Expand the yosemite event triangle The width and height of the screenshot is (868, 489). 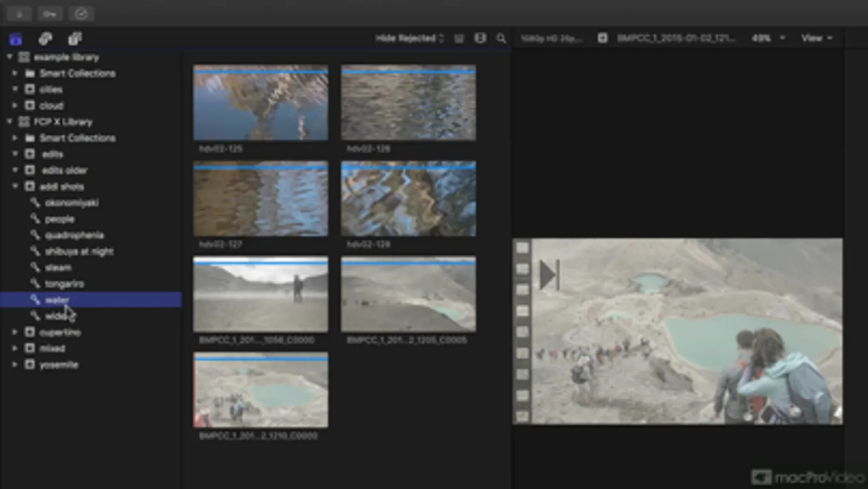(15, 365)
